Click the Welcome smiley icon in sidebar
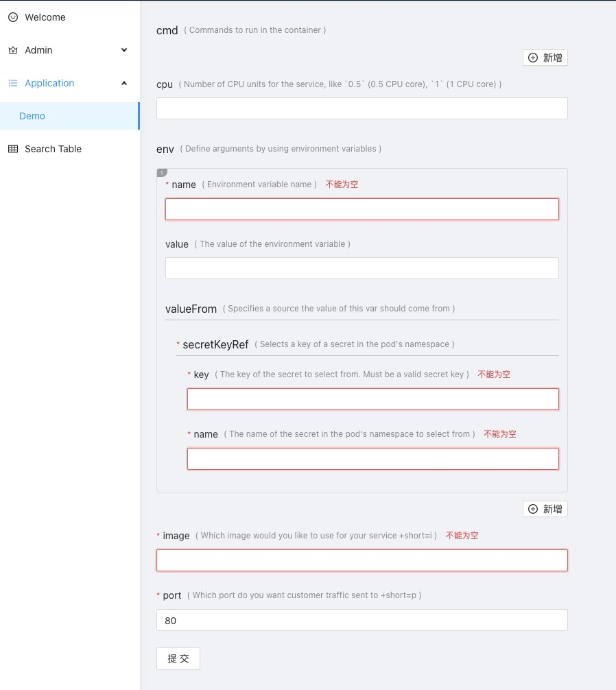 13,17
